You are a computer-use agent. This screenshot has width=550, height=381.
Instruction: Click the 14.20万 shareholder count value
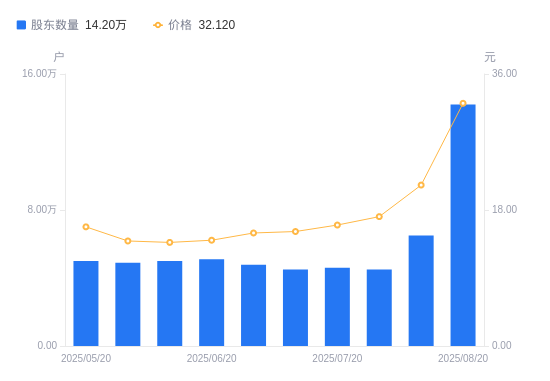point(106,25)
